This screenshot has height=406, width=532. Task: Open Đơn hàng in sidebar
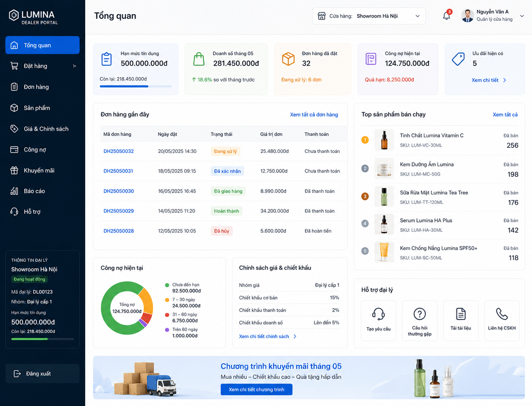42,87
